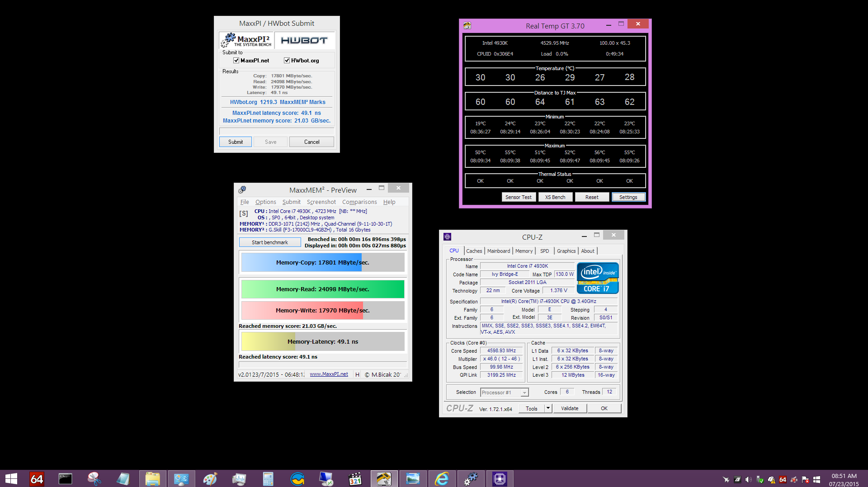
Task: Click the Memory-Write result bar
Action: (x=323, y=310)
